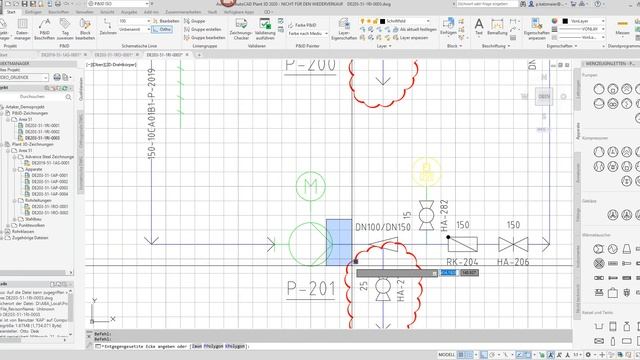Image resolution: width=640 pixels, height=360 pixels.
Task: Click the Durchsuchen search field in Projektmanager
Action: (32, 97)
